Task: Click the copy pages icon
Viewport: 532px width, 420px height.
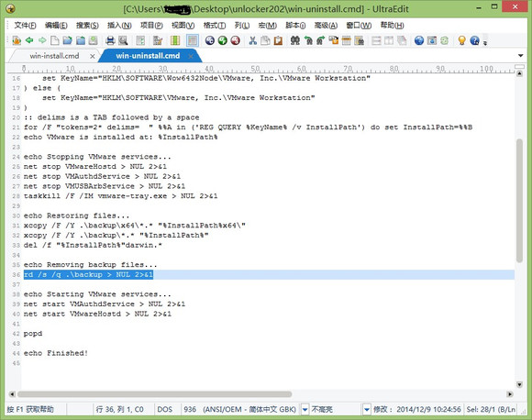Action: [x=265, y=40]
